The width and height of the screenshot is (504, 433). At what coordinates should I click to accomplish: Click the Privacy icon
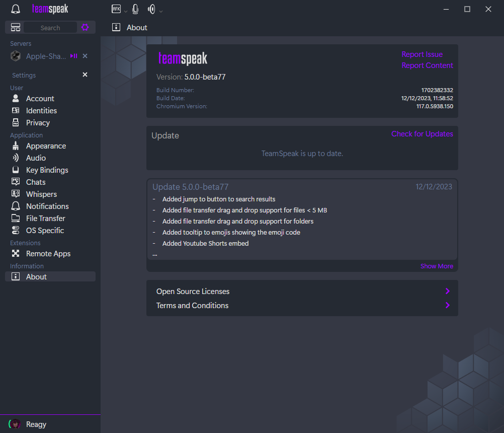(16, 122)
